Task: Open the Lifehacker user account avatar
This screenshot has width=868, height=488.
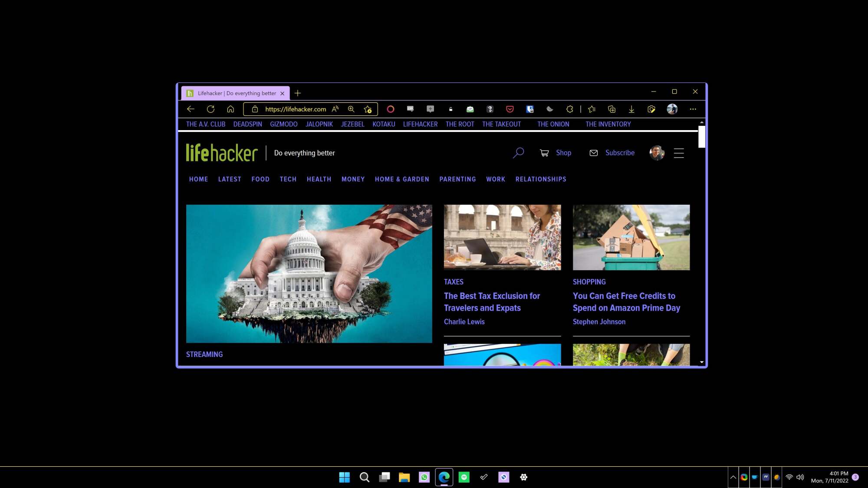Action: coord(657,153)
